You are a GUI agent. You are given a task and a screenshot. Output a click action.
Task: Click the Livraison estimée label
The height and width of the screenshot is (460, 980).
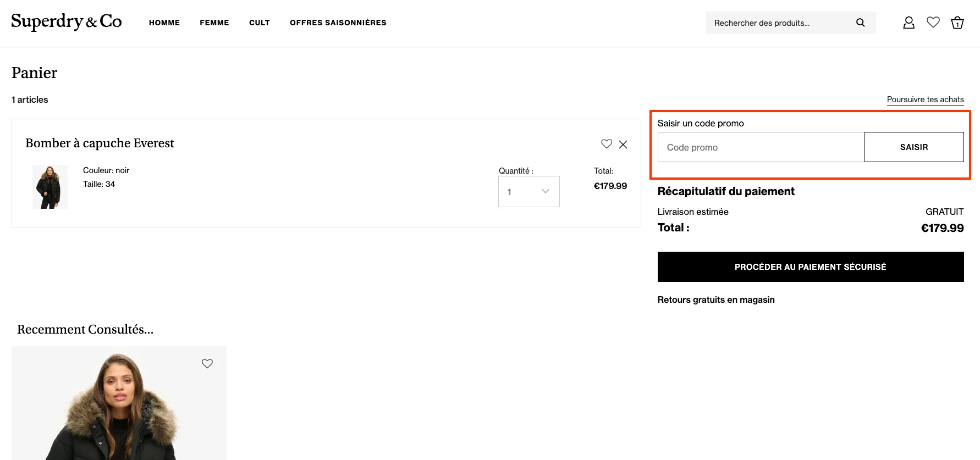tap(693, 212)
